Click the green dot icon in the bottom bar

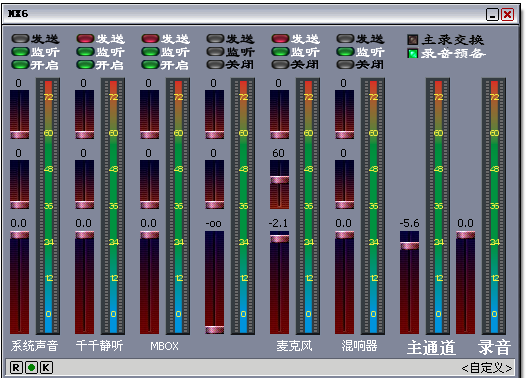pyautogui.click(x=31, y=368)
